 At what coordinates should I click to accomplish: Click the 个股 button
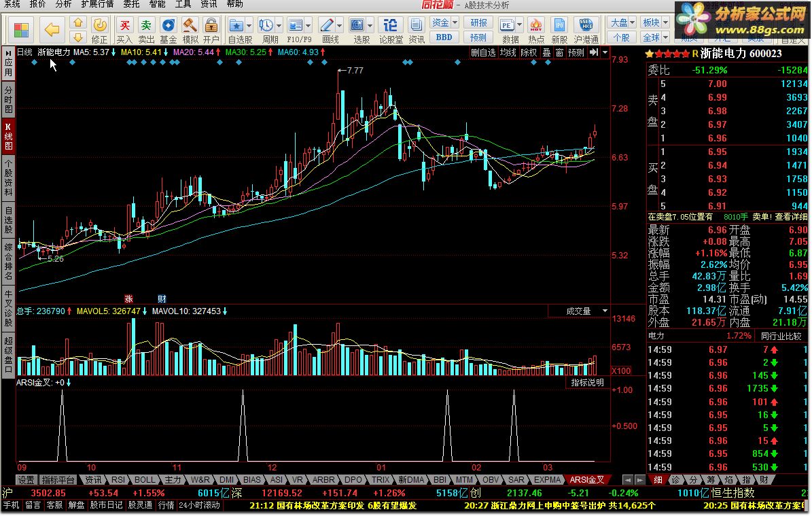(621, 37)
